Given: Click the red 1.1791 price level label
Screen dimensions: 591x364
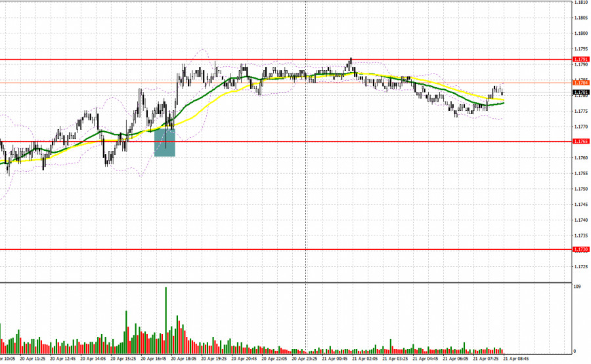Looking at the screenshot, I should point(581,60).
